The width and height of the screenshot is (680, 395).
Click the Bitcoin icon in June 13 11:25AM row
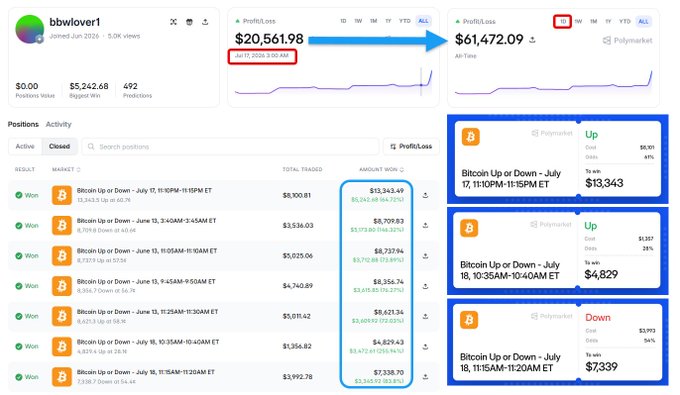pyautogui.click(x=62, y=316)
